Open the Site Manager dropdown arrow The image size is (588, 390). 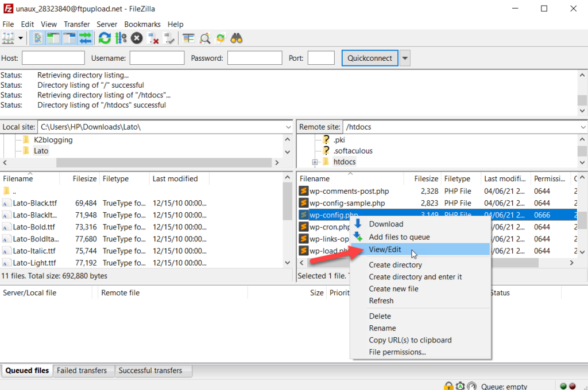pos(21,38)
